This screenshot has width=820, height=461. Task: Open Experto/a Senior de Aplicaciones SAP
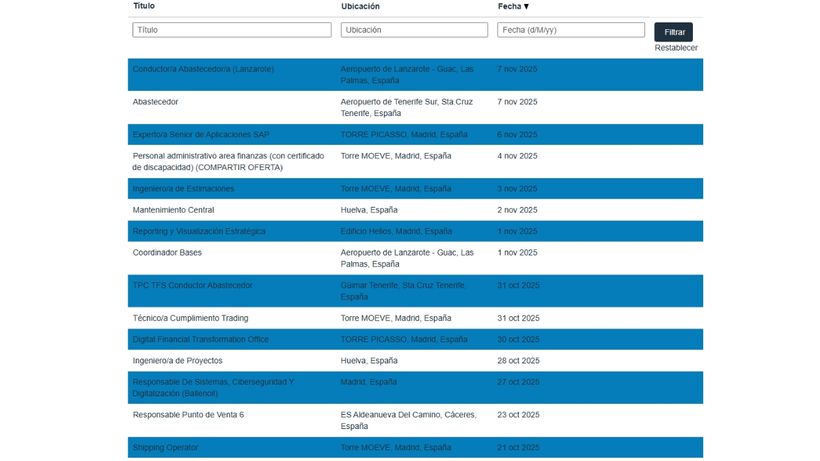[201, 134]
